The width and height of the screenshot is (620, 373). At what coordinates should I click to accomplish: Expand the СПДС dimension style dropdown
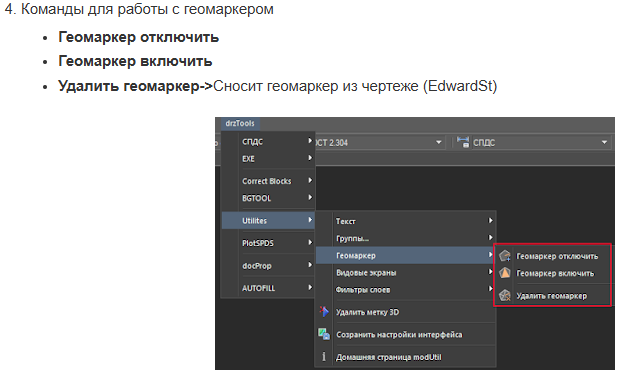click(604, 142)
